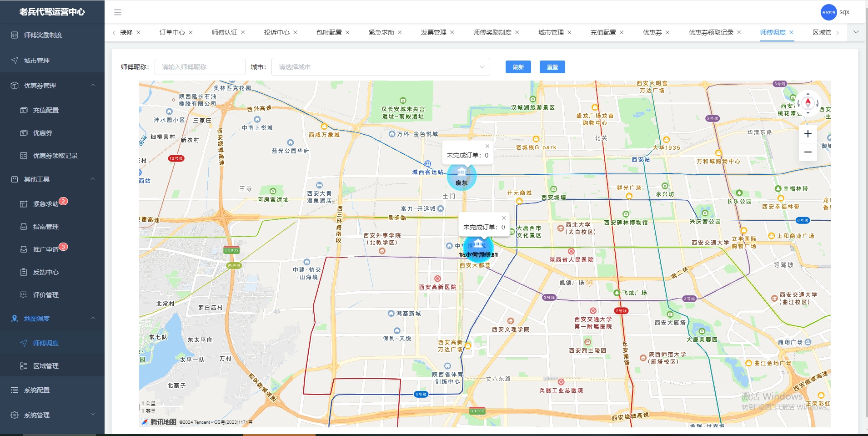This screenshot has height=436, width=868.
Task: Open 反馈中心 in the sidebar
Action: point(52,272)
